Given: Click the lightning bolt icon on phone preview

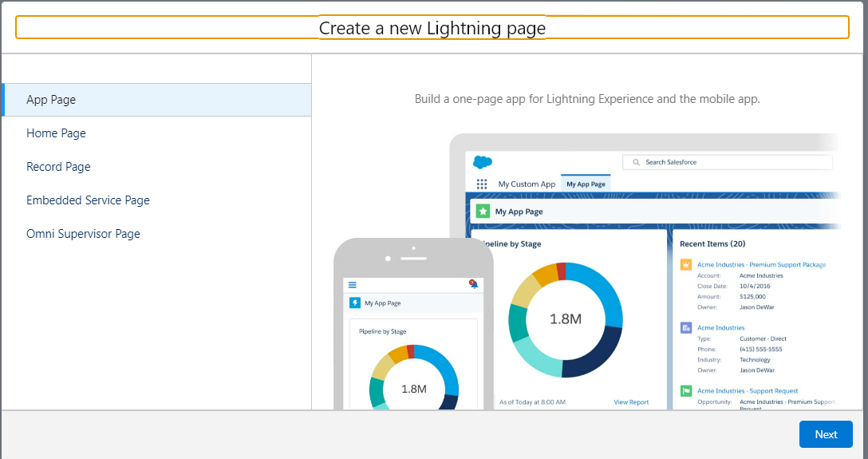Looking at the screenshot, I should coord(355,303).
